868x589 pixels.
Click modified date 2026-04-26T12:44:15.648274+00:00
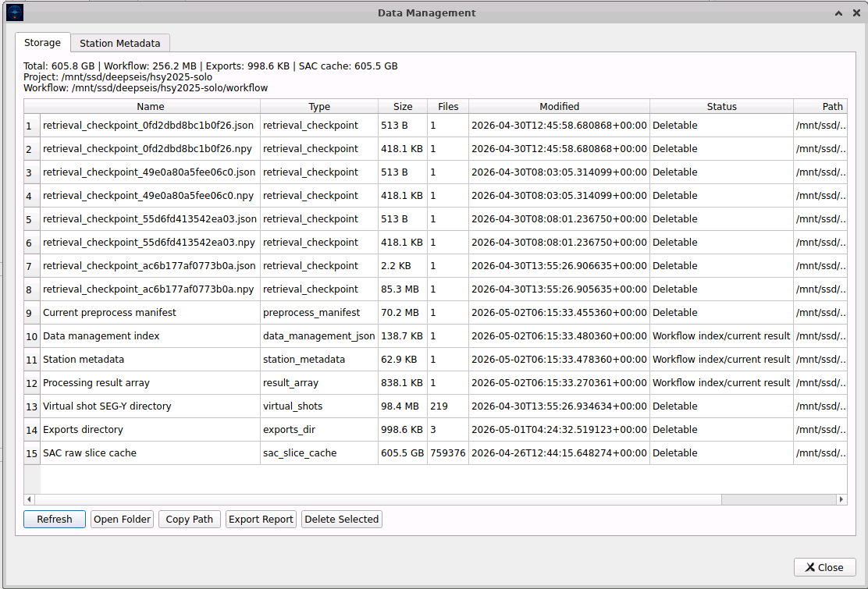click(x=560, y=453)
